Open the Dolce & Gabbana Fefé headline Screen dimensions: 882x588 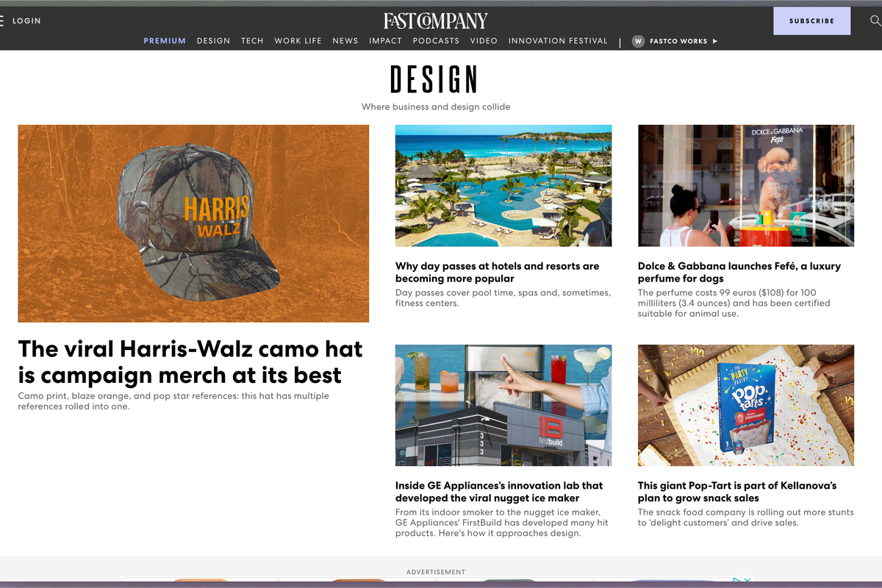click(x=739, y=272)
